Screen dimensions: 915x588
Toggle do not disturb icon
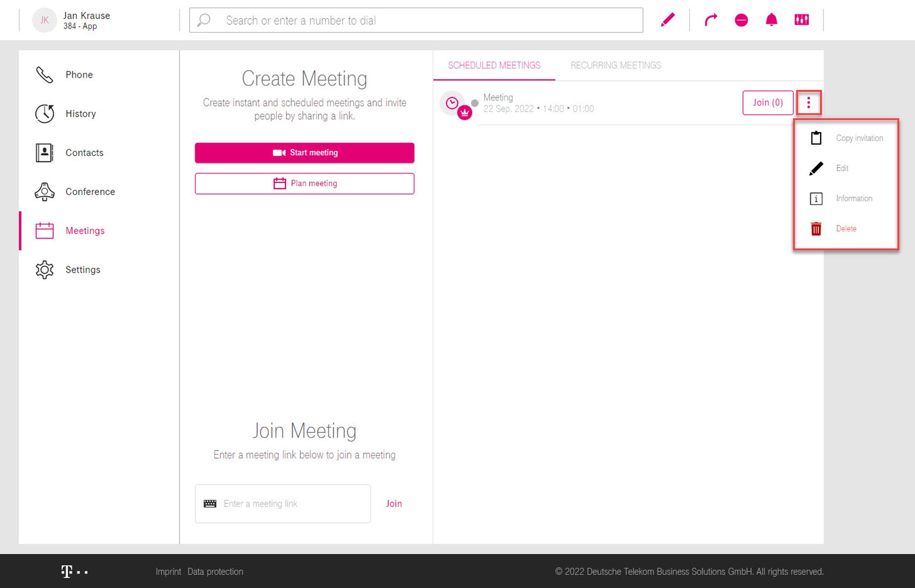coord(741,20)
